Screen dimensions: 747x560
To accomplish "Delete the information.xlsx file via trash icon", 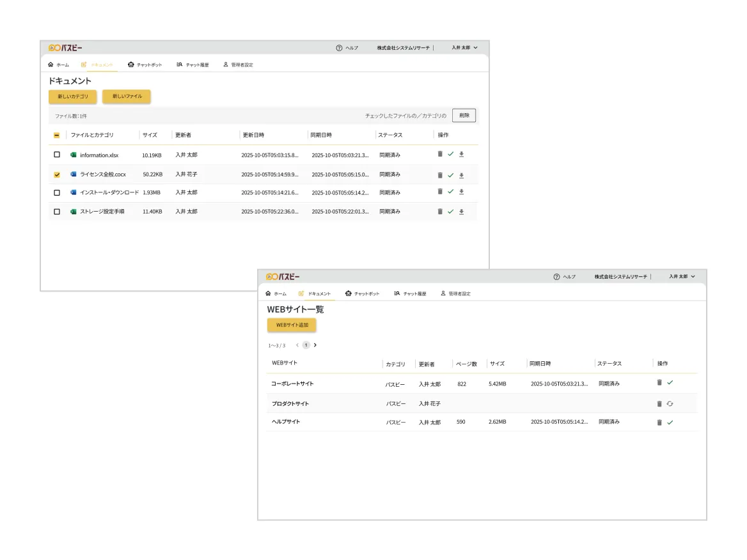I will point(440,154).
